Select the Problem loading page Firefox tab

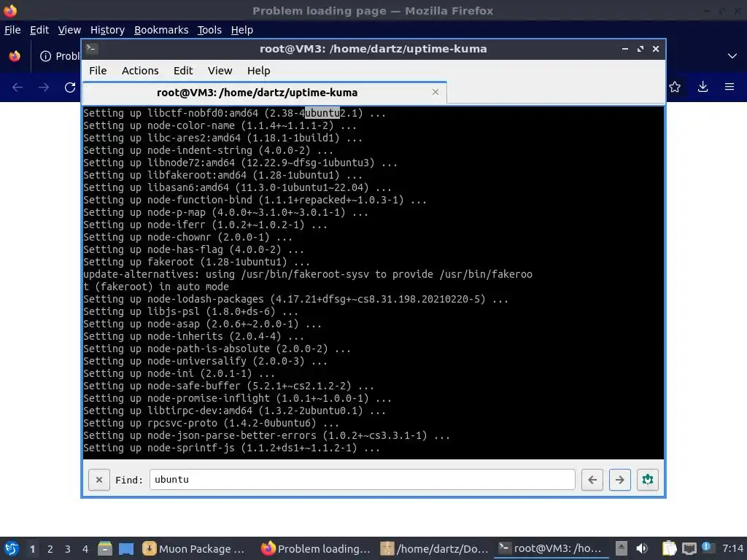click(60, 56)
